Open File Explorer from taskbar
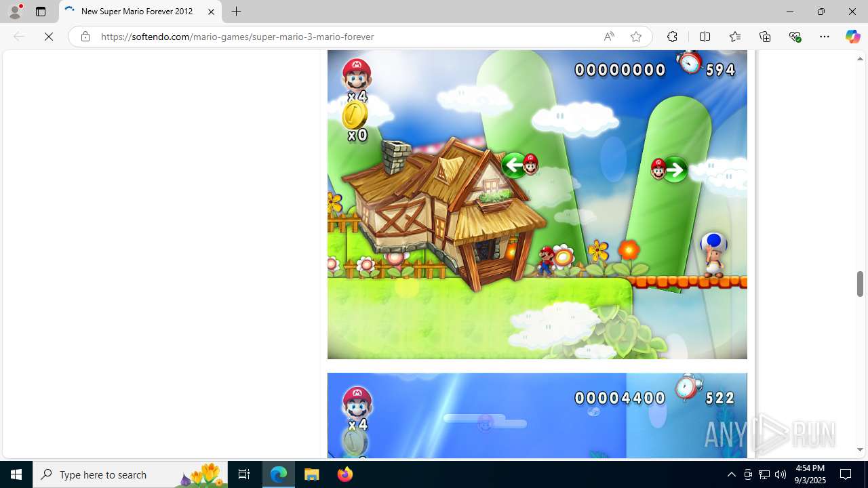The image size is (868, 488). tap(312, 474)
